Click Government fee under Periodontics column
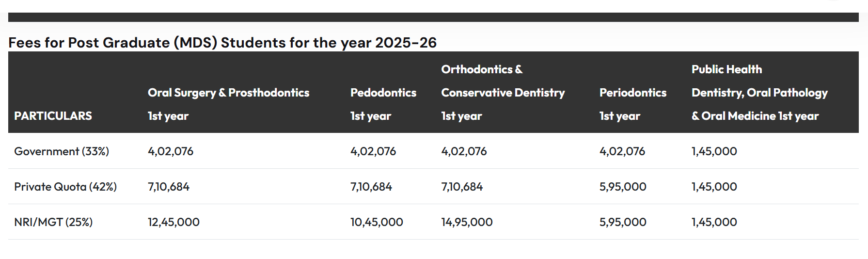868x259 pixels. (622, 151)
